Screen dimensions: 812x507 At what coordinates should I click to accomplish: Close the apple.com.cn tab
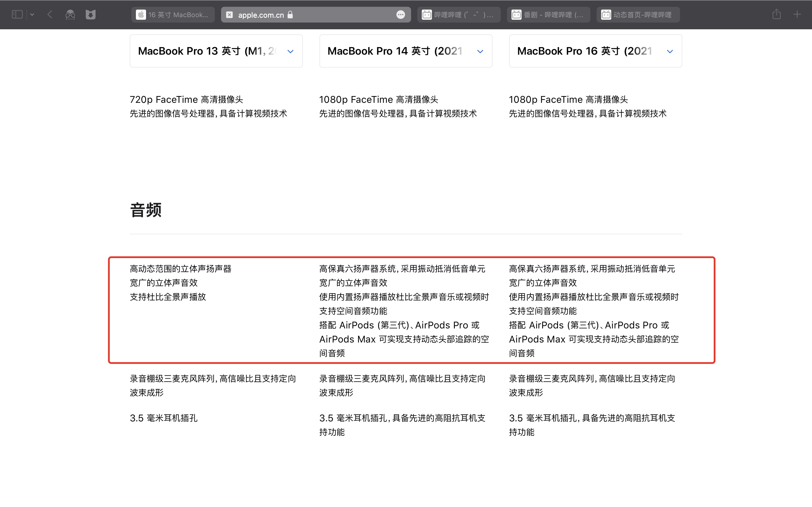coord(229,15)
